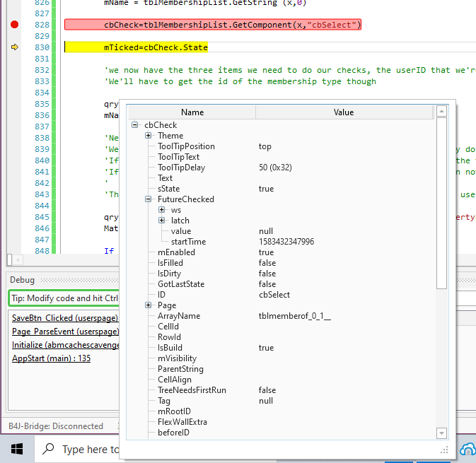Select the mEnabled row
The image size is (476, 463).
click(281, 252)
